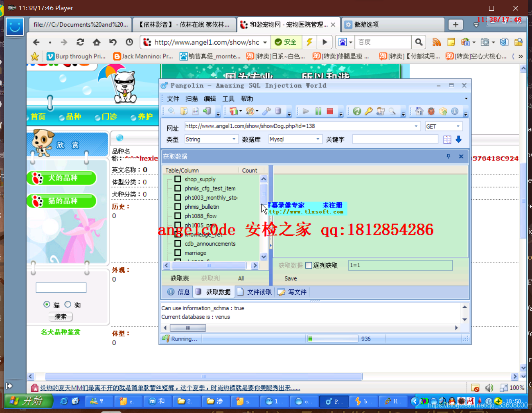This screenshot has width=532, height=413.
Task: Select the 狗 radio button
Action: tap(68, 305)
